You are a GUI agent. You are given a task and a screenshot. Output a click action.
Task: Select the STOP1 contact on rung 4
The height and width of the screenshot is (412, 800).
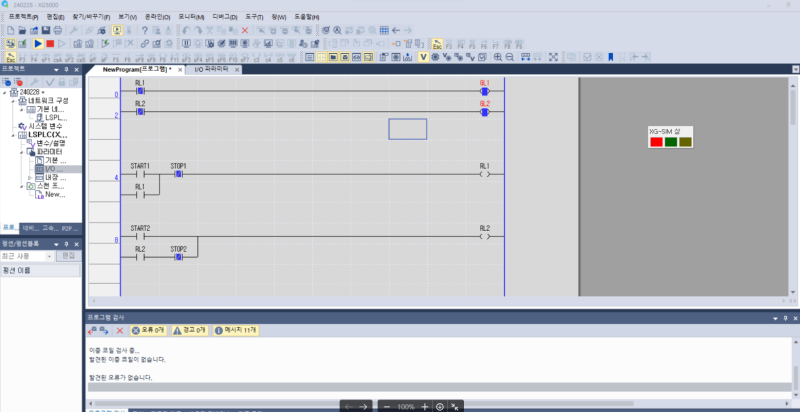coord(179,174)
